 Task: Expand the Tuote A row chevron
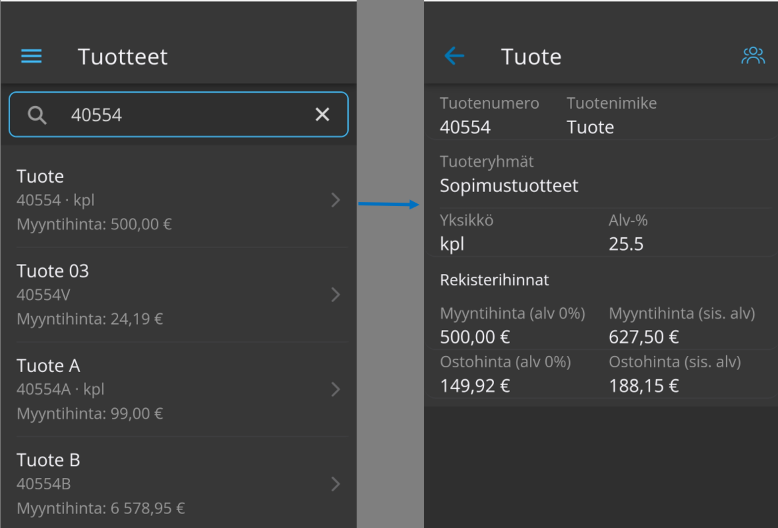[x=336, y=390]
